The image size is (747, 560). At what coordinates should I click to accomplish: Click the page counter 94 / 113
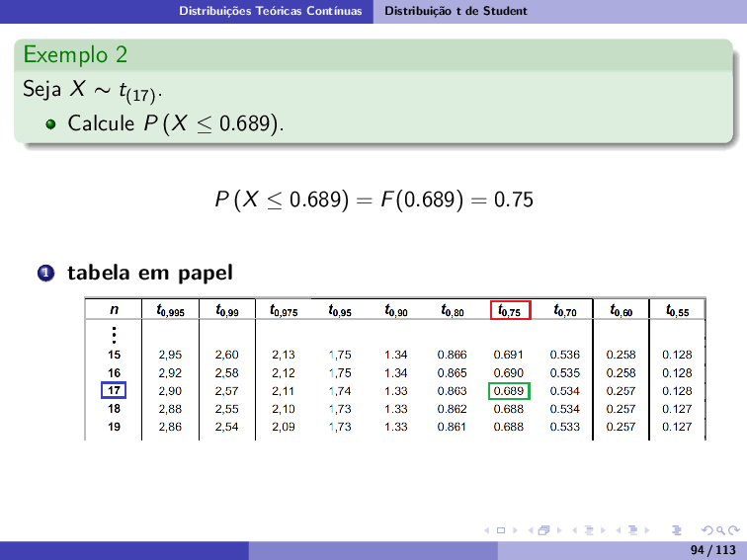[712, 550]
